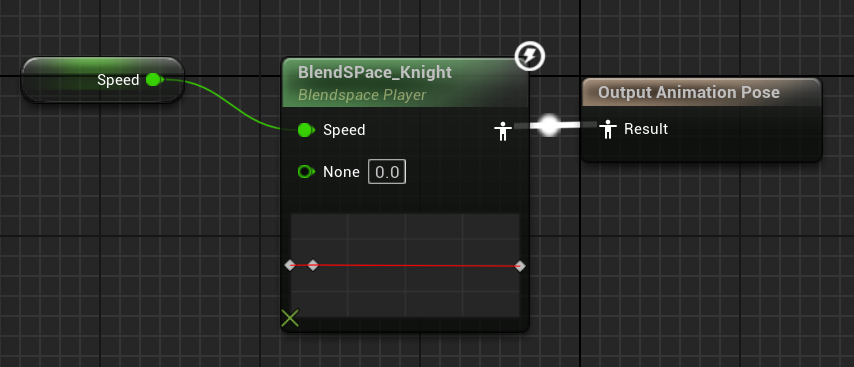Click the Result label text
This screenshot has width=854, height=367.
[x=646, y=129]
